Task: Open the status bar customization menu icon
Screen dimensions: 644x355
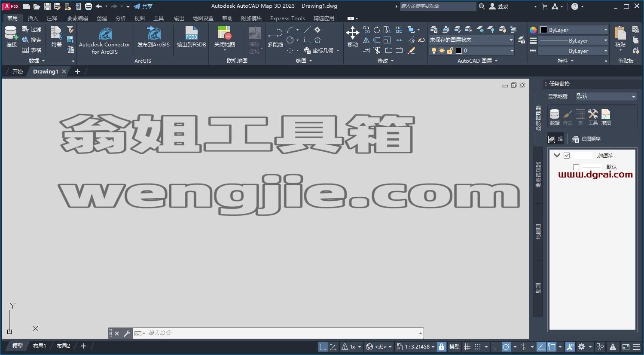Action: click(x=636, y=347)
